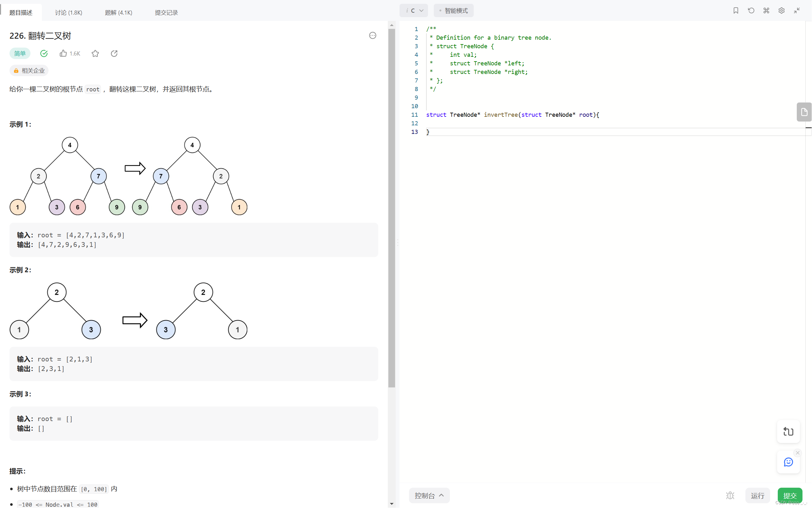The height and width of the screenshot is (508, 812).
Task: Click the fullscreen/expand editor icon
Action: [x=797, y=10]
